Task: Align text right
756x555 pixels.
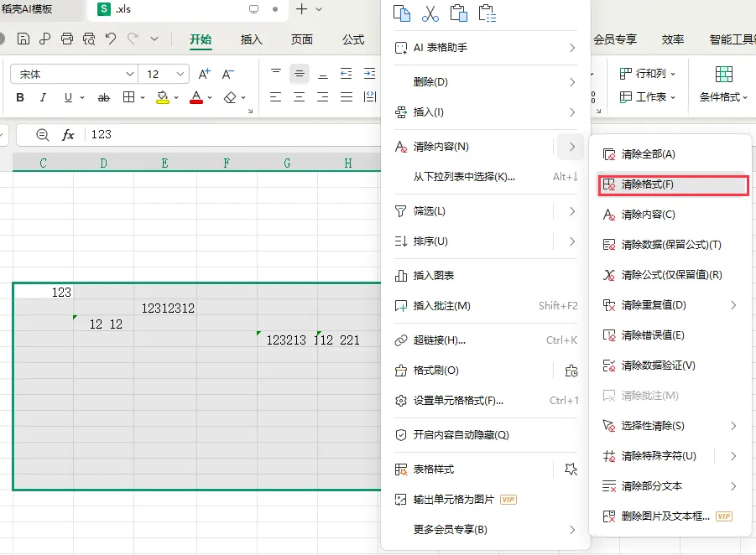Action: pyautogui.click(x=322, y=97)
